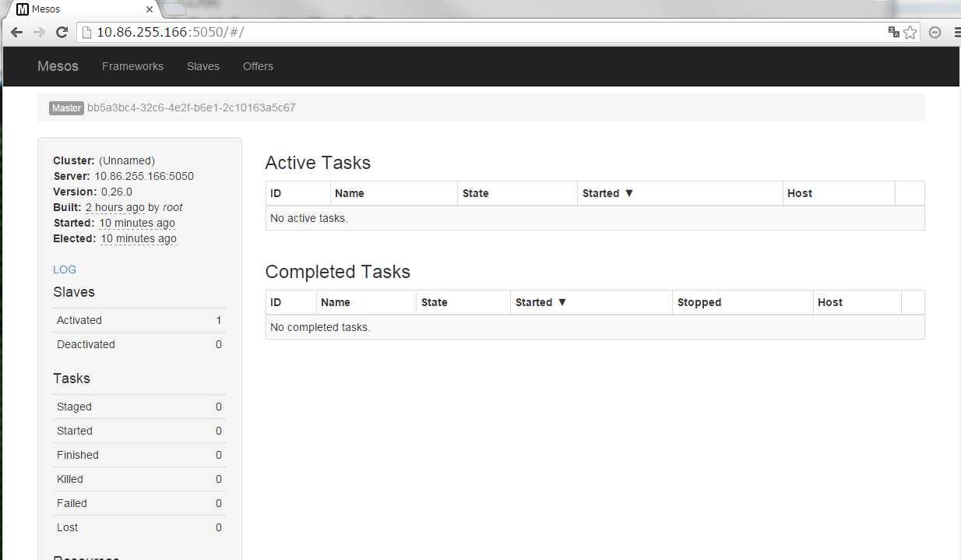Sort Completed Tasks by Name column

(366, 302)
